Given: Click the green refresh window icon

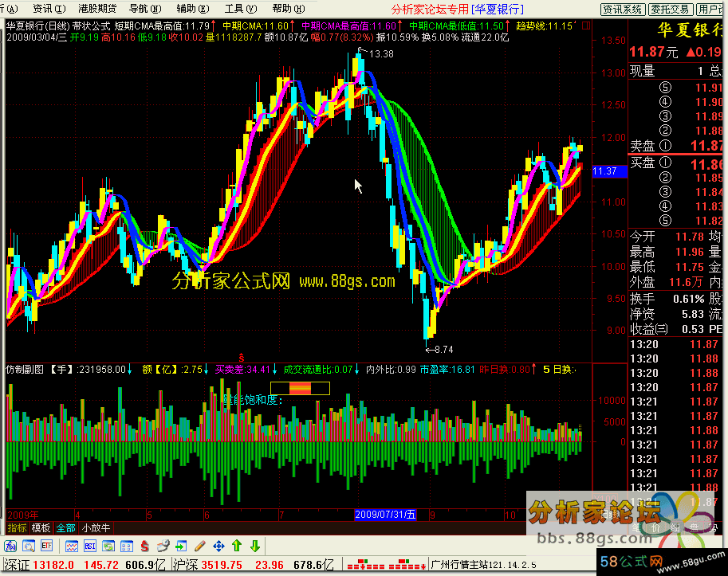Looking at the screenshot, I should point(108,546).
